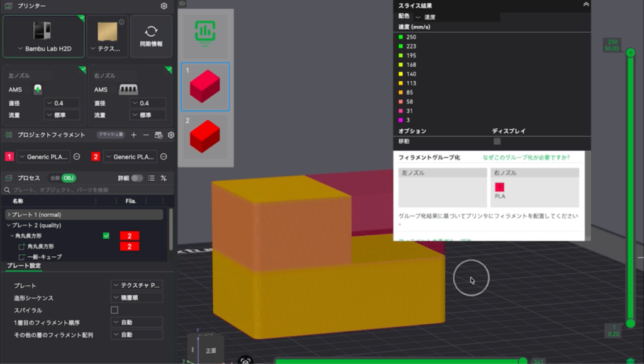
Task: Add a new project filament with plus icon
Action: [133, 135]
